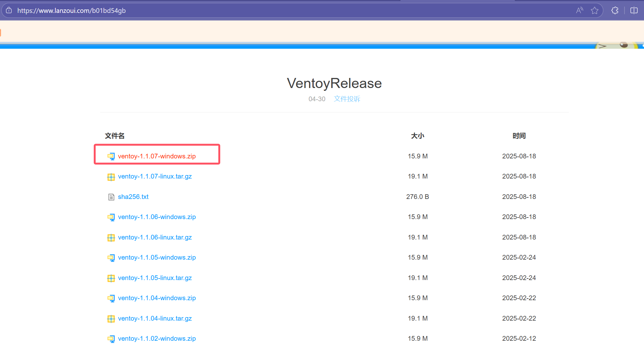Open ventoy-1.1.06-windows.zip link

157,217
